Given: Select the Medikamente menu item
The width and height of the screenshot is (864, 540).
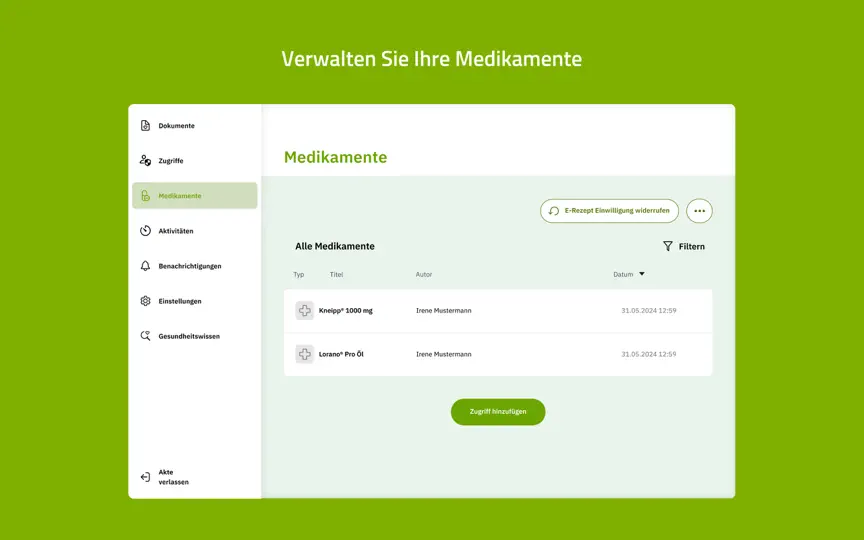Looking at the screenshot, I should point(195,196).
